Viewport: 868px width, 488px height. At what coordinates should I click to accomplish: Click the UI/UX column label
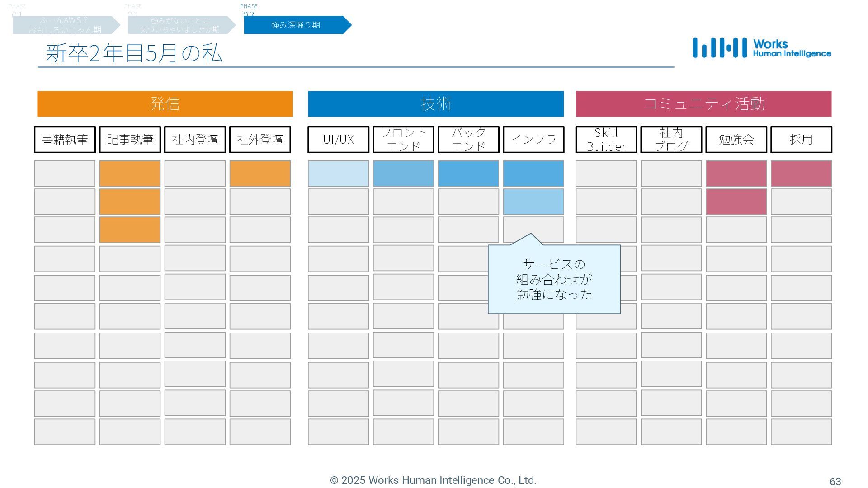click(x=338, y=140)
